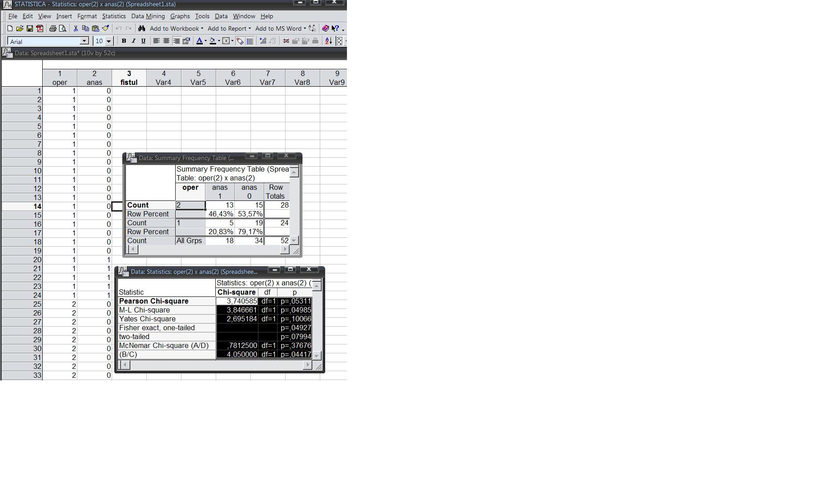This screenshot has height=504, width=822.
Task: Toggle Underline formatting
Action: click(143, 41)
